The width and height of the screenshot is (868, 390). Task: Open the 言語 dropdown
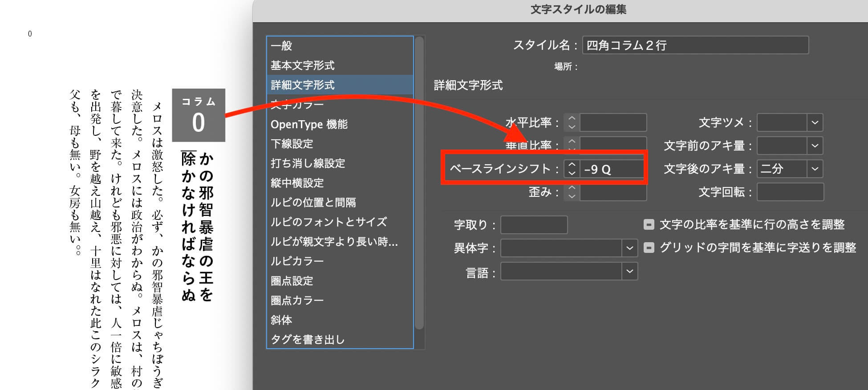pos(629,271)
